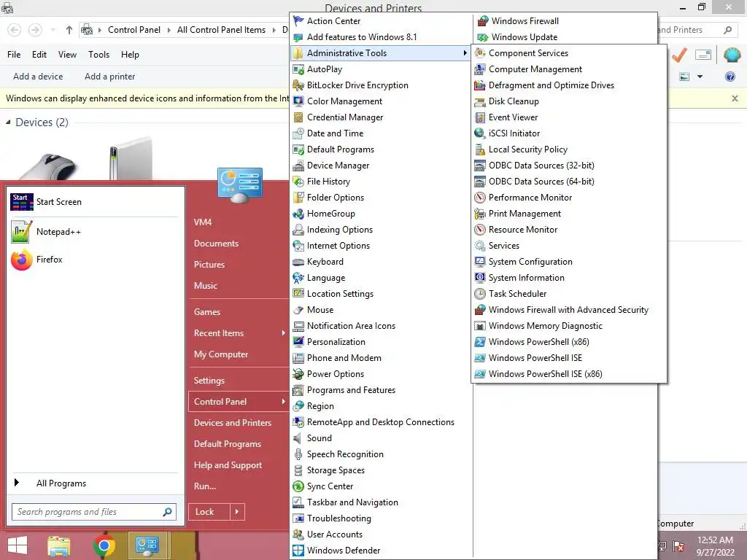The image size is (747, 560).
Task: Click Add a printer
Action: click(109, 77)
